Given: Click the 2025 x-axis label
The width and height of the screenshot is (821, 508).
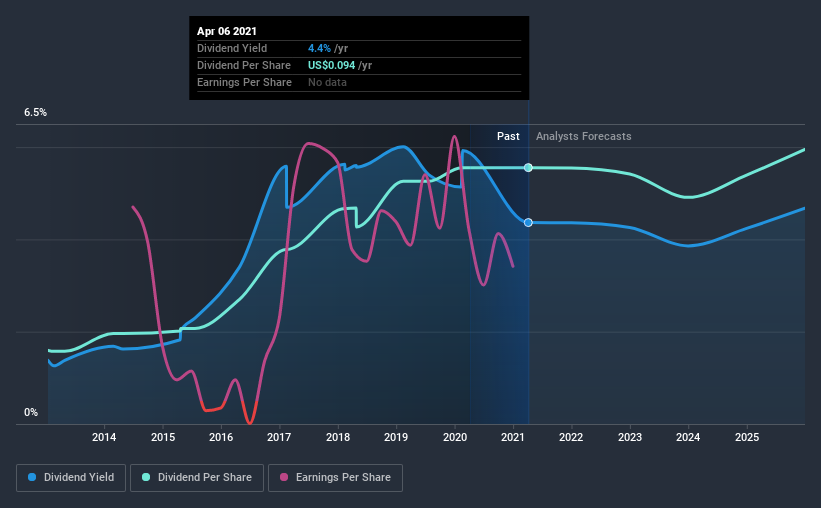Looking at the screenshot, I should point(747,437).
